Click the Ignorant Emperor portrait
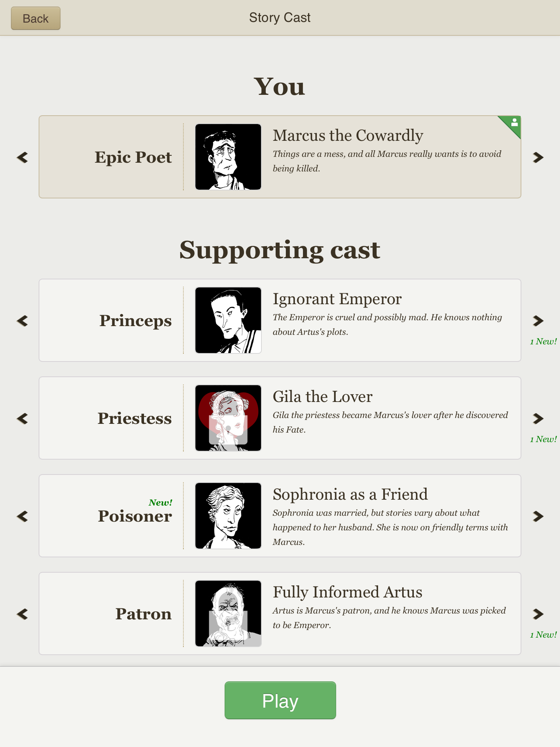This screenshot has height=747, width=560. pos(228,320)
